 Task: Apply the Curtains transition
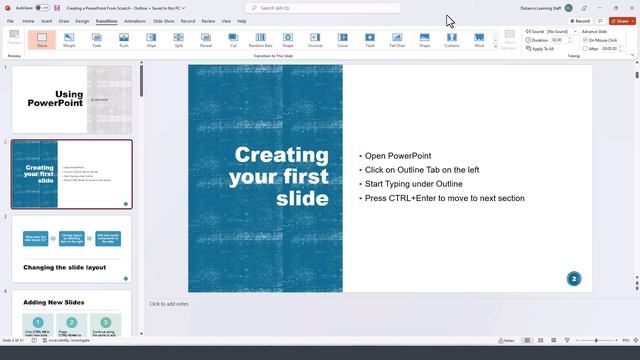point(452,40)
